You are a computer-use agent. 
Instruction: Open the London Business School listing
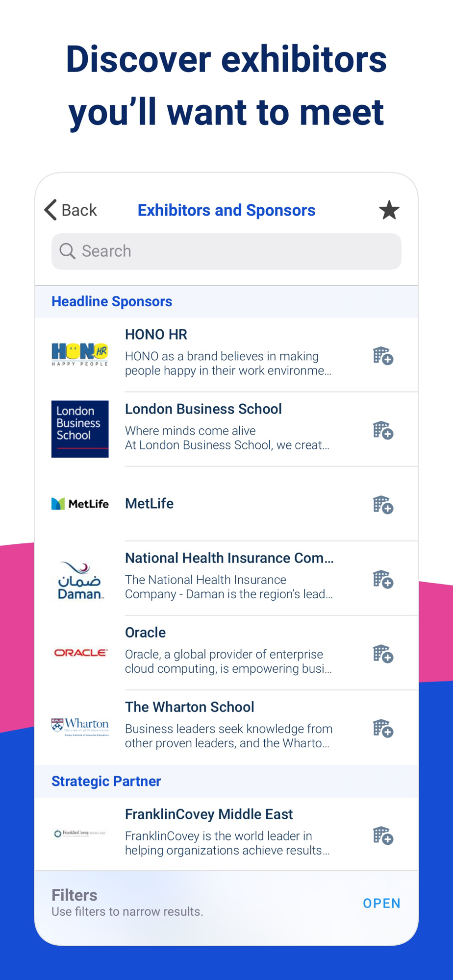[x=226, y=429]
